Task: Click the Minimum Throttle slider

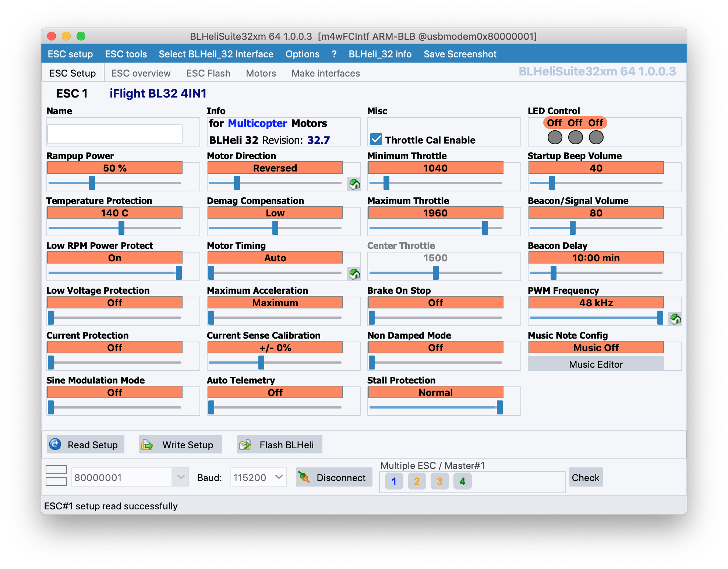Action: click(x=436, y=183)
